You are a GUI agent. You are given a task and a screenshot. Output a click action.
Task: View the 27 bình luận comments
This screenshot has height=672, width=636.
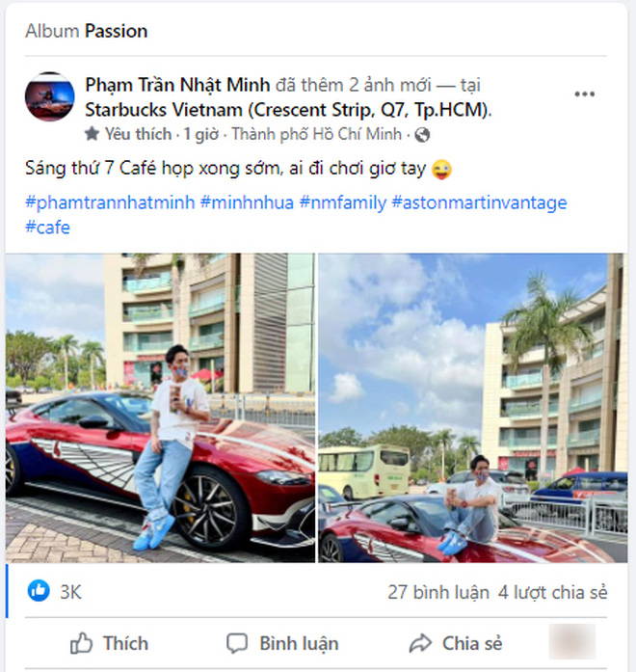click(x=437, y=591)
